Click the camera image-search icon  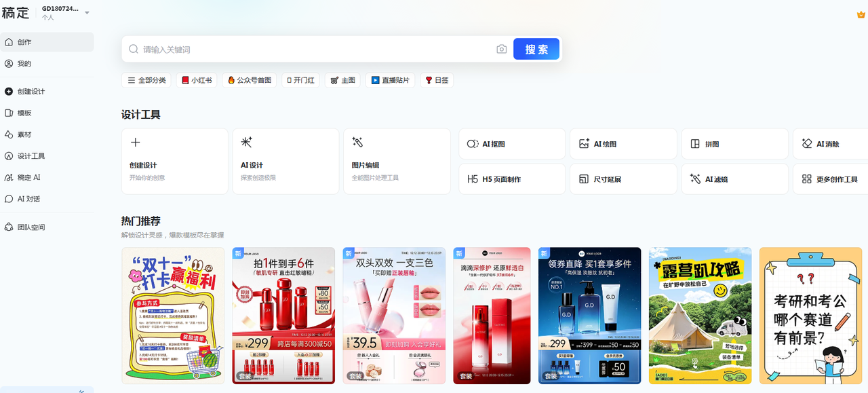coord(502,49)
